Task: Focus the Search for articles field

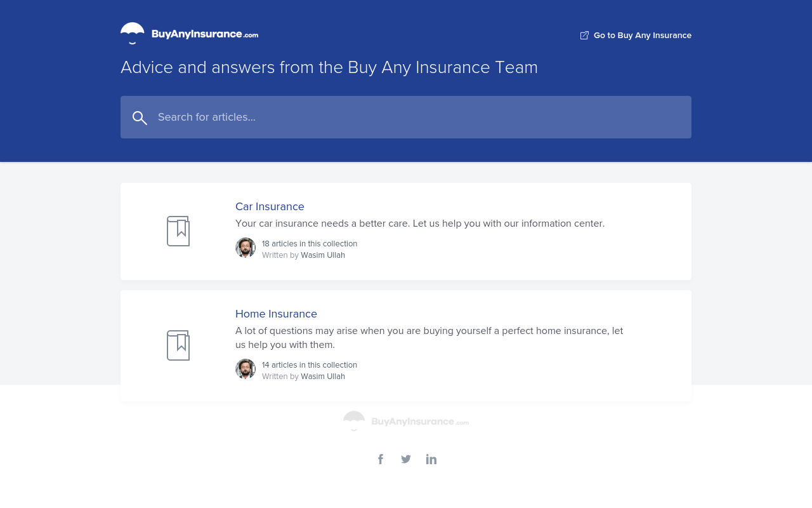Action: [406, 117]
